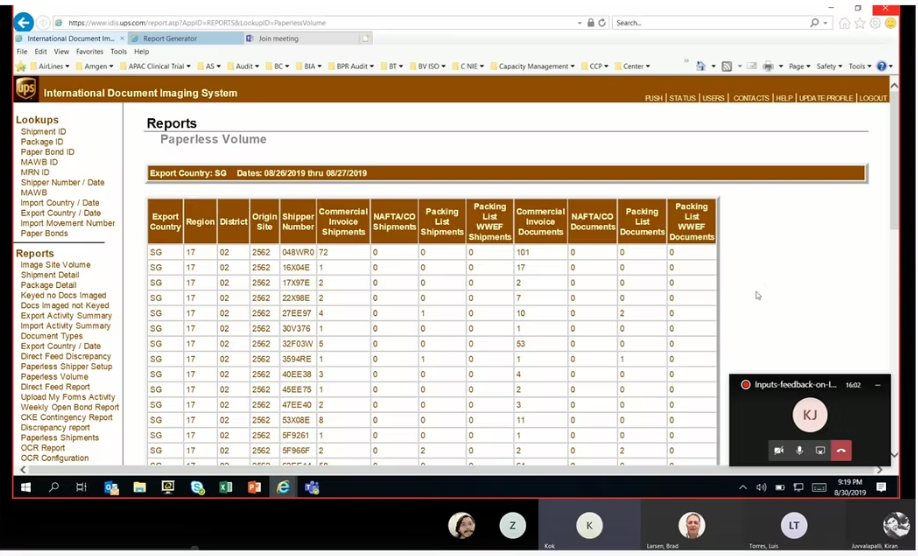Open the Page dropdown in command bar

(x=799, y=66)
